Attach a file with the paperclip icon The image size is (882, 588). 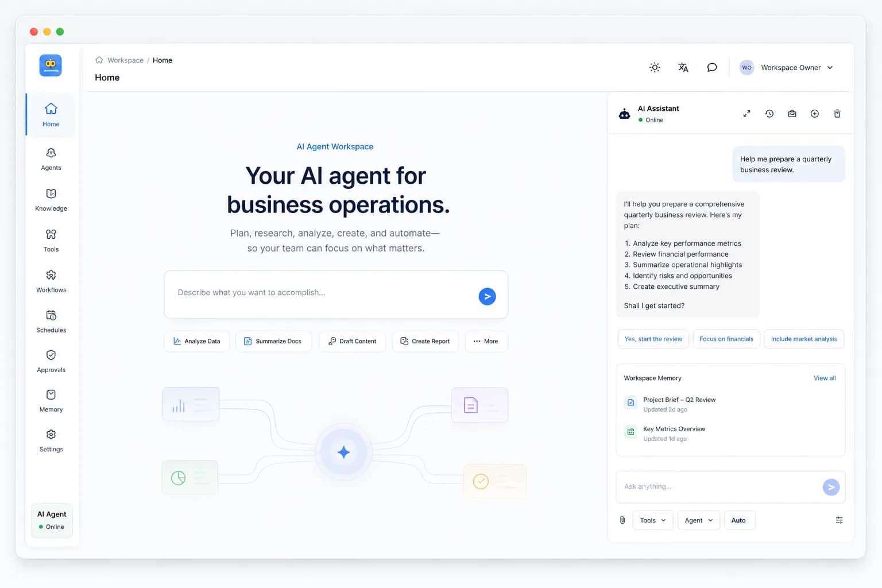[622, 520]
